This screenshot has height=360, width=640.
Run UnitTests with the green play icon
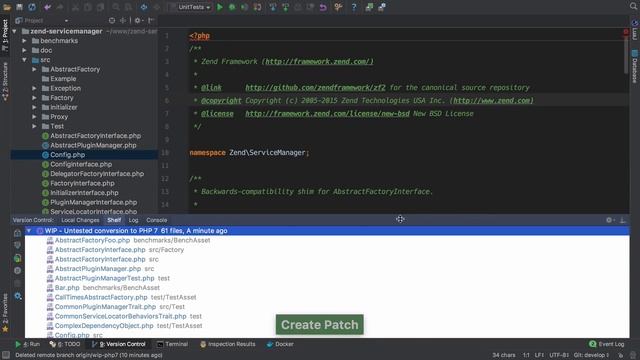click(x=220, y=7)
